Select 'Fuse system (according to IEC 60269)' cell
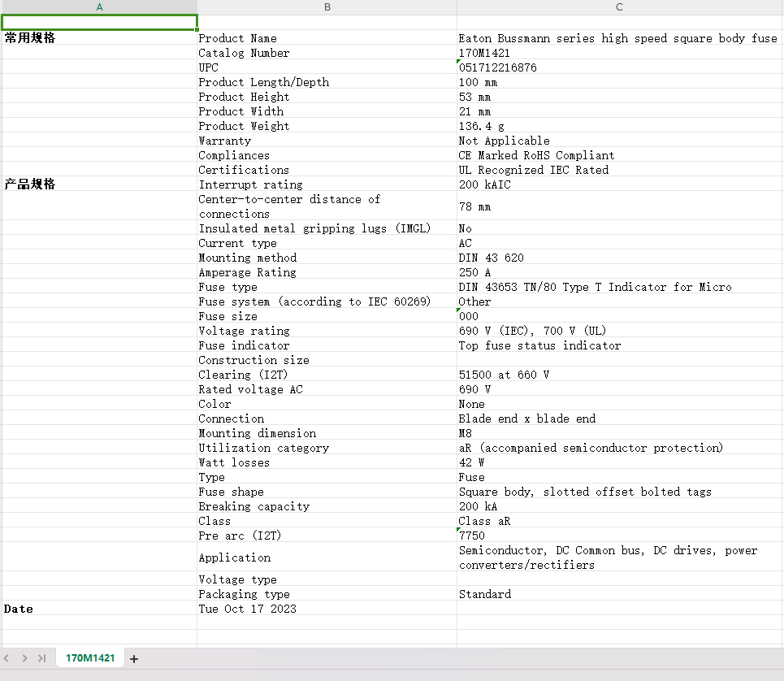This screenshot has width=784, height=681. [327, 301]
